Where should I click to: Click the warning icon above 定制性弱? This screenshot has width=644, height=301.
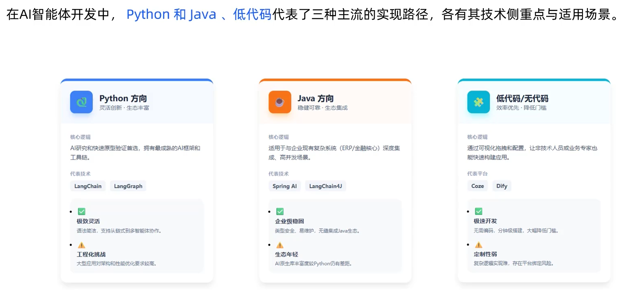[479, 245]
